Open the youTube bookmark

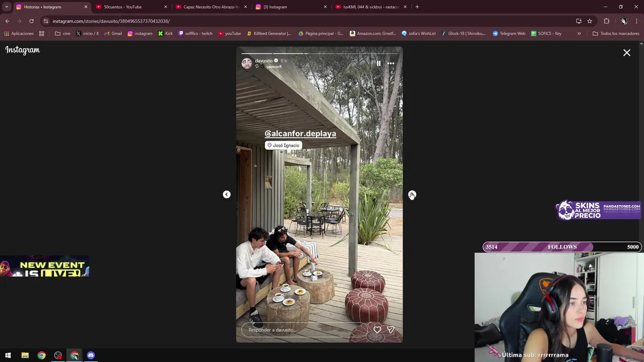229,34
